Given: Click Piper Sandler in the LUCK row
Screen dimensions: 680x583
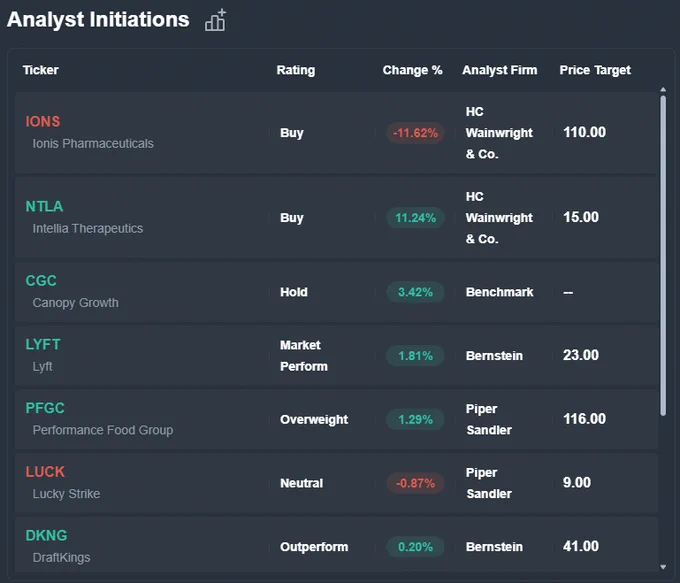Looking at the screenshot, I should click(x=489, y=483).
